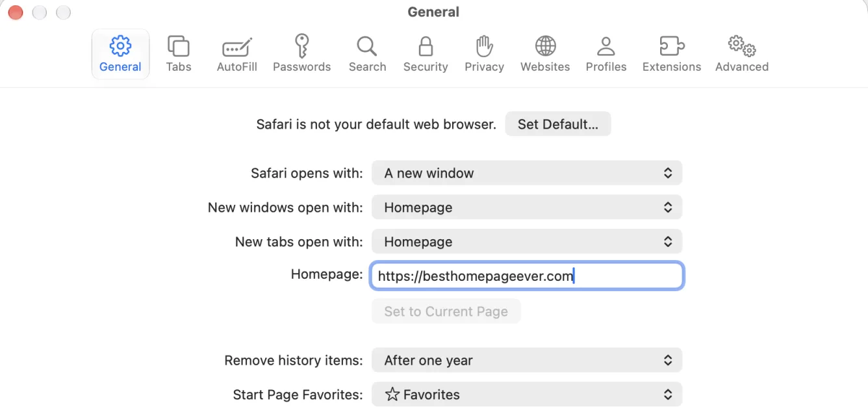Viewport: 868px width, 416px height.
Task: Click the New windows open with: label
Action: click(x=285, y=207)
